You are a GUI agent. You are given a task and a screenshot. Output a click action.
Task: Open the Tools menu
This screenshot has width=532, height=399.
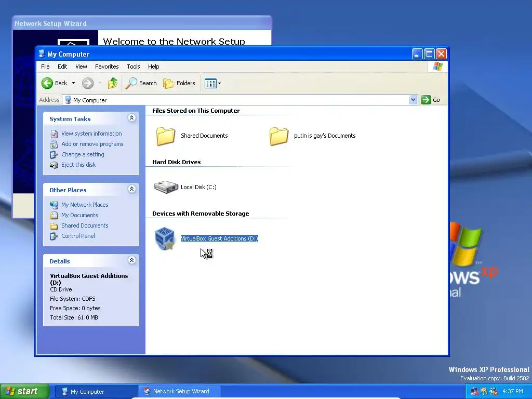coord(134,66)
